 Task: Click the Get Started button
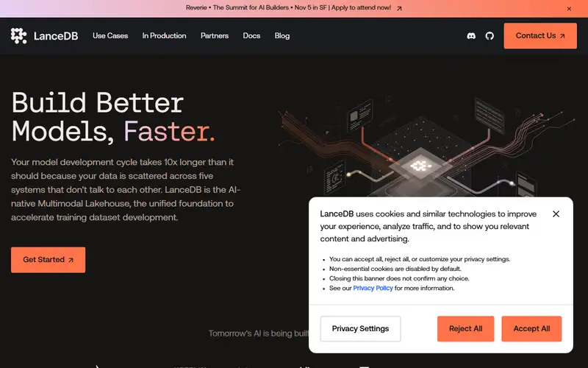48,260
